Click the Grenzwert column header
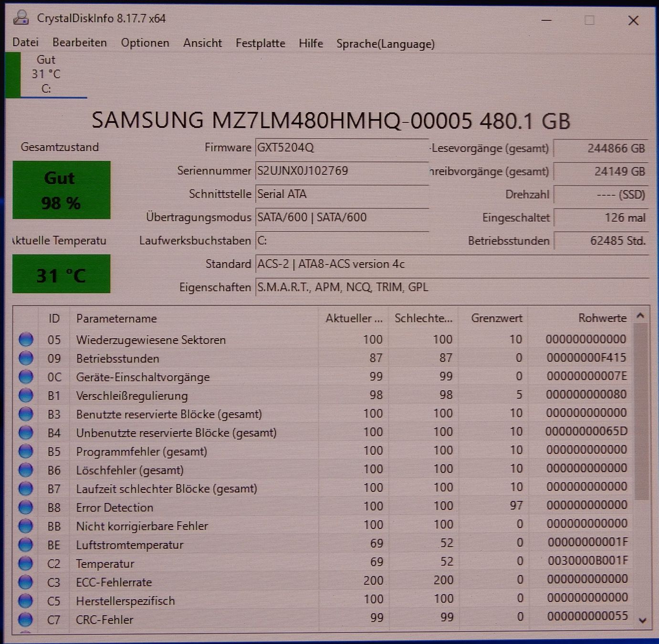The width and height of the screenshot is (659, 644). [x=493, y=318]
